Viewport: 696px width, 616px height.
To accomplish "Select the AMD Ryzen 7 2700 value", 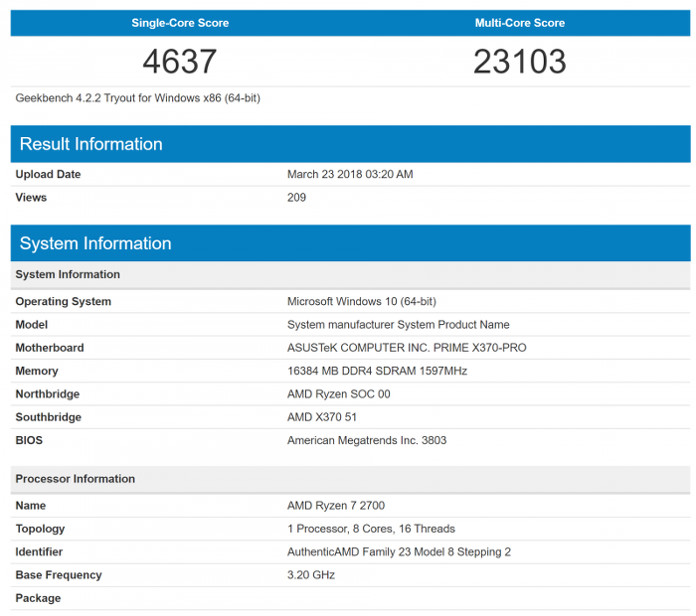I will 336,506.
